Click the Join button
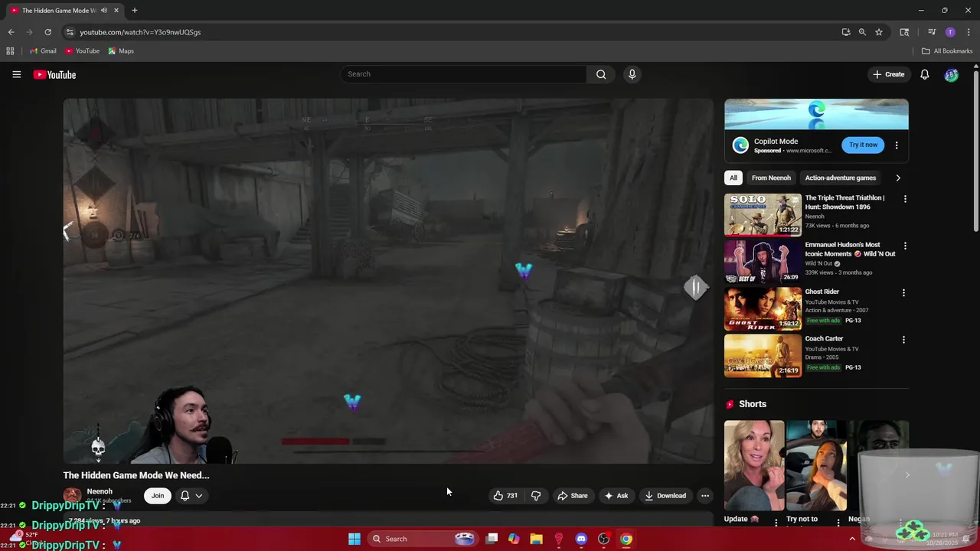This screenshot has height=551, width=980. point(158,495)
